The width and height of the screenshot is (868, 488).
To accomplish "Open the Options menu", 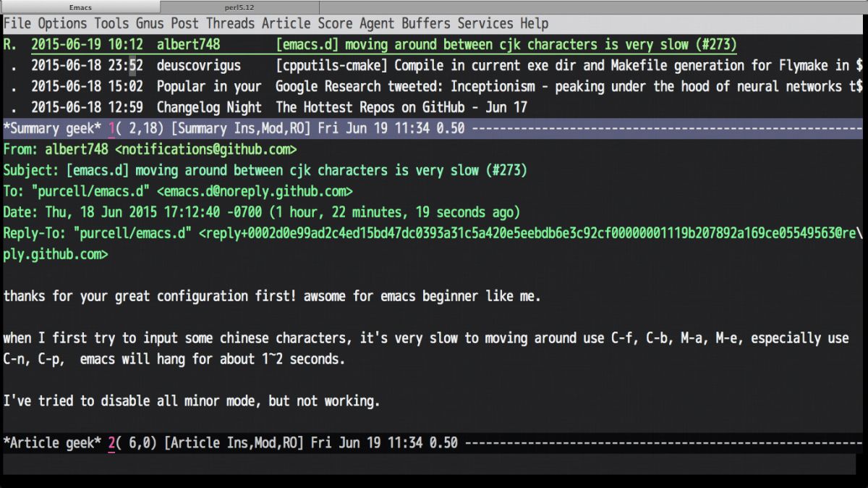I will (62, 23).
